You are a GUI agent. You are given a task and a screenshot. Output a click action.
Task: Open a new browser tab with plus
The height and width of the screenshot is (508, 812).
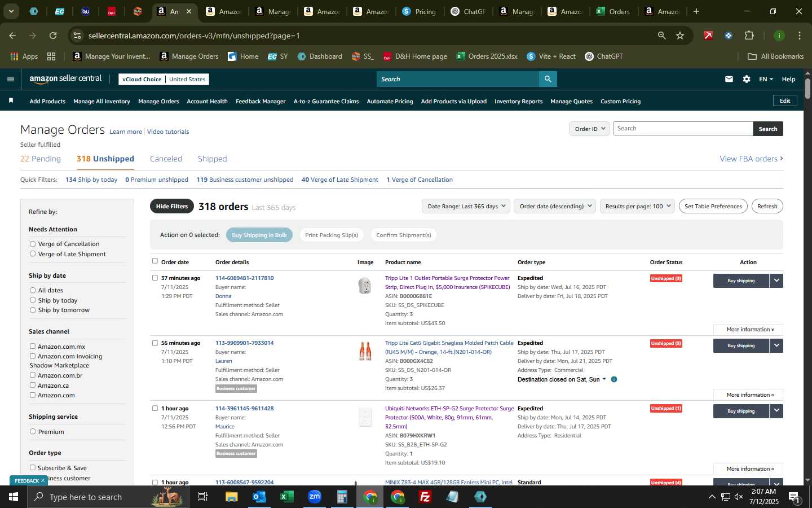coord(696,11)
